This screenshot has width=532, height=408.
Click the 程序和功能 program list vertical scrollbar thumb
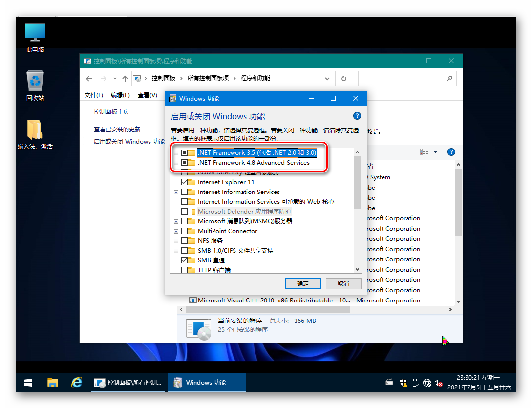[458, 202]
